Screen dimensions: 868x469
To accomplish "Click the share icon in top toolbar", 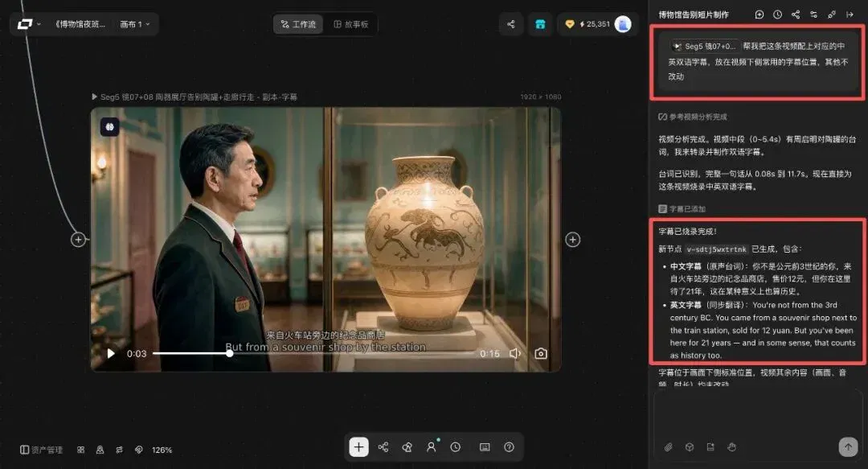I will coord(511,24).
